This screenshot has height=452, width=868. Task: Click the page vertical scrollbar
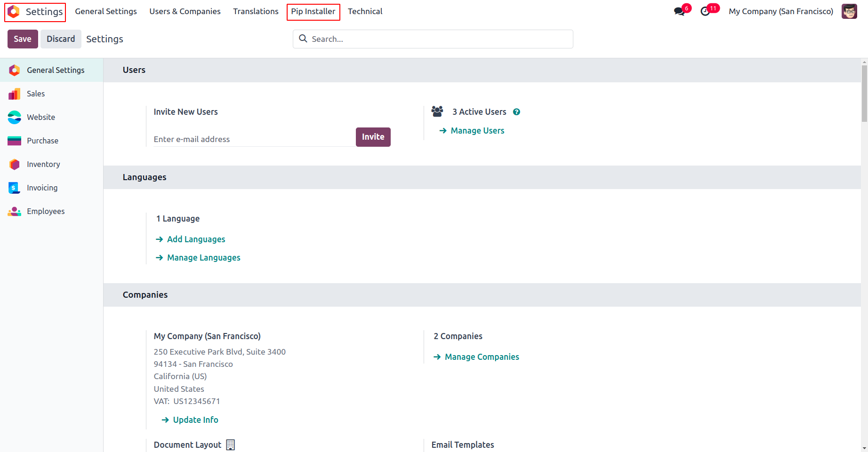tap(864, 94)
